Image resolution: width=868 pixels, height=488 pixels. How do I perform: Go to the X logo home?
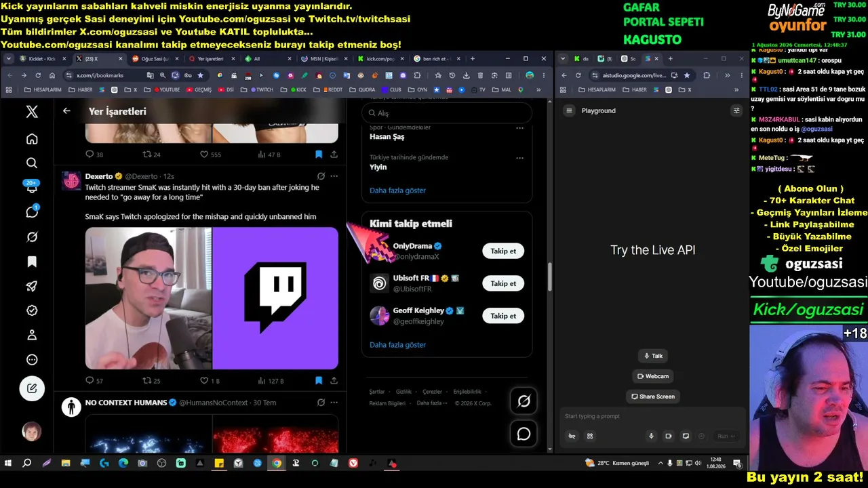click(x=32, y=112)
